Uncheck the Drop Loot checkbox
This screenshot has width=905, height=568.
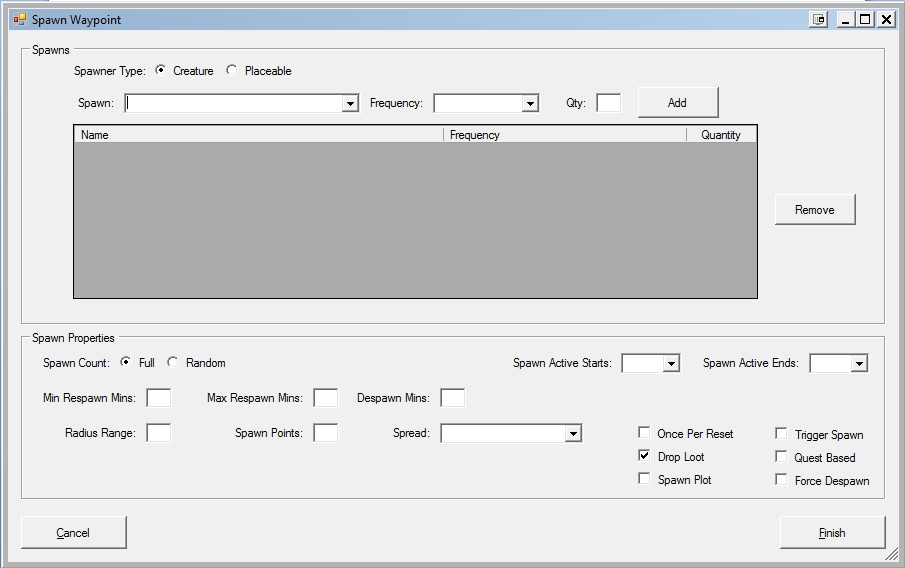click(x=644, y=456)
